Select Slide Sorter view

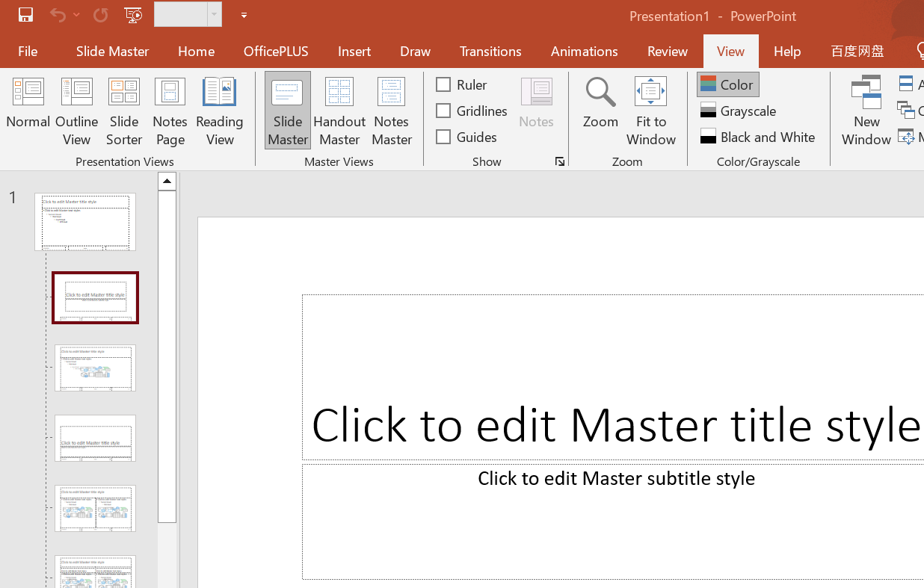pyautogui.click(x=124, y=111)
